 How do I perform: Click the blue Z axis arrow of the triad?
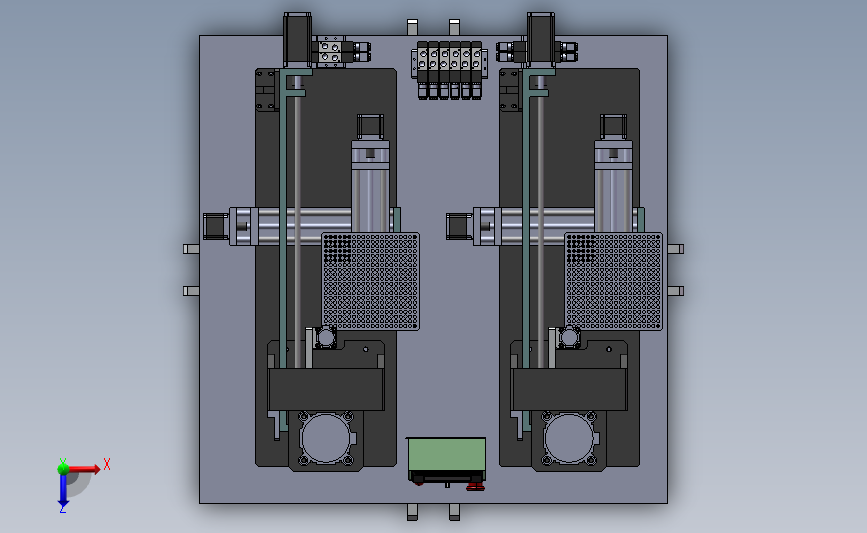click(63, 490)
